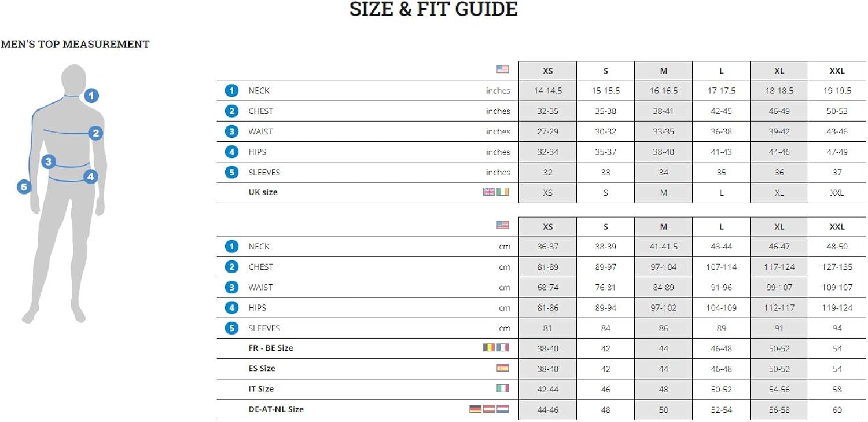Click the US flag above the inches table
This screenshot has height=422, width=868.
click(502, 69)
